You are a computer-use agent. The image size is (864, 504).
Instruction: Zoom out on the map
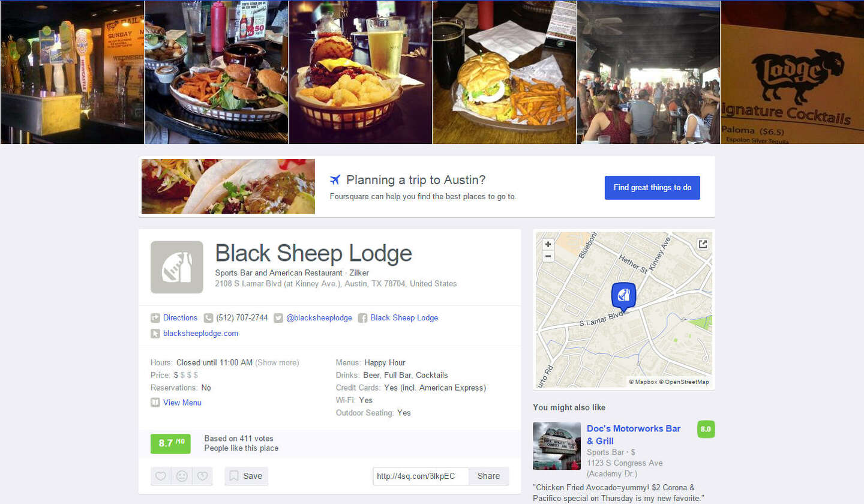(548, 256)
